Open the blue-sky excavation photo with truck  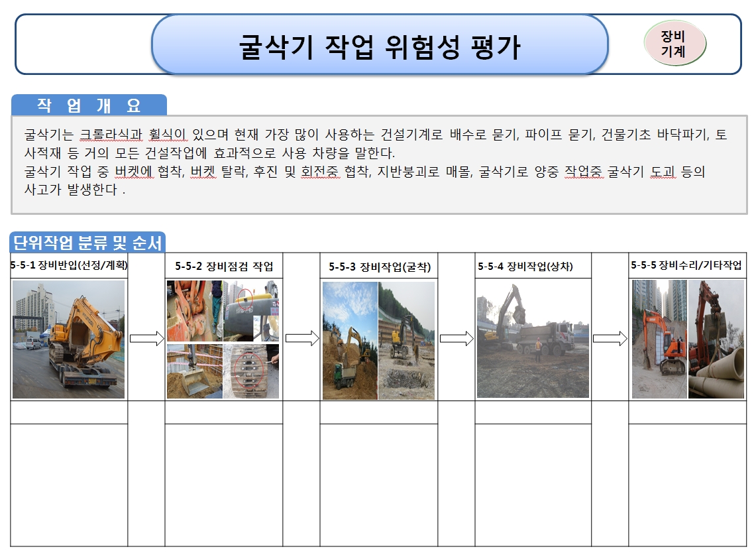click(x=350, y=341)
